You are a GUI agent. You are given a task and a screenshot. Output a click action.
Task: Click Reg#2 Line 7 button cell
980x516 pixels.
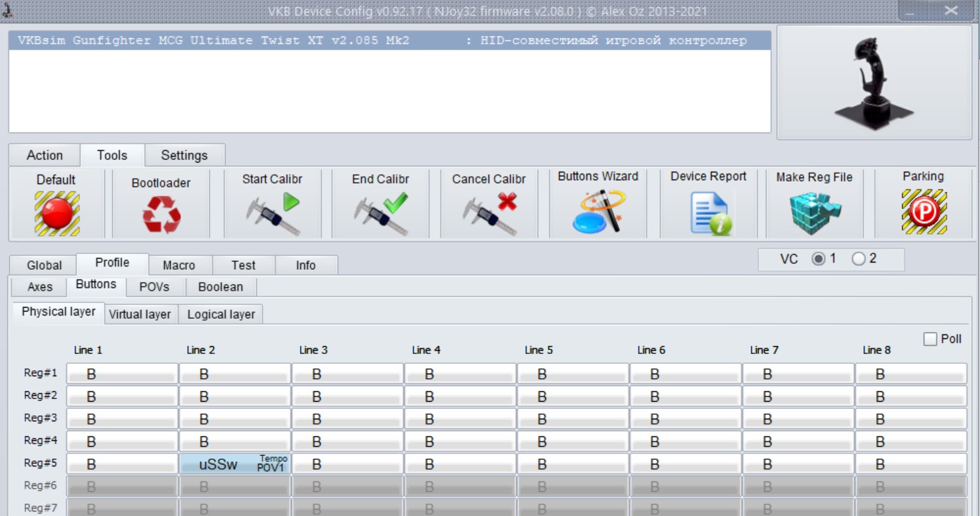coord(798,396)
